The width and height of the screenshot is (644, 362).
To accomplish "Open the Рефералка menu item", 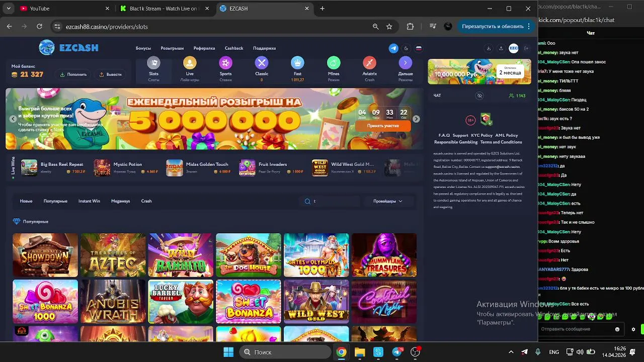I will pos(204,48).
